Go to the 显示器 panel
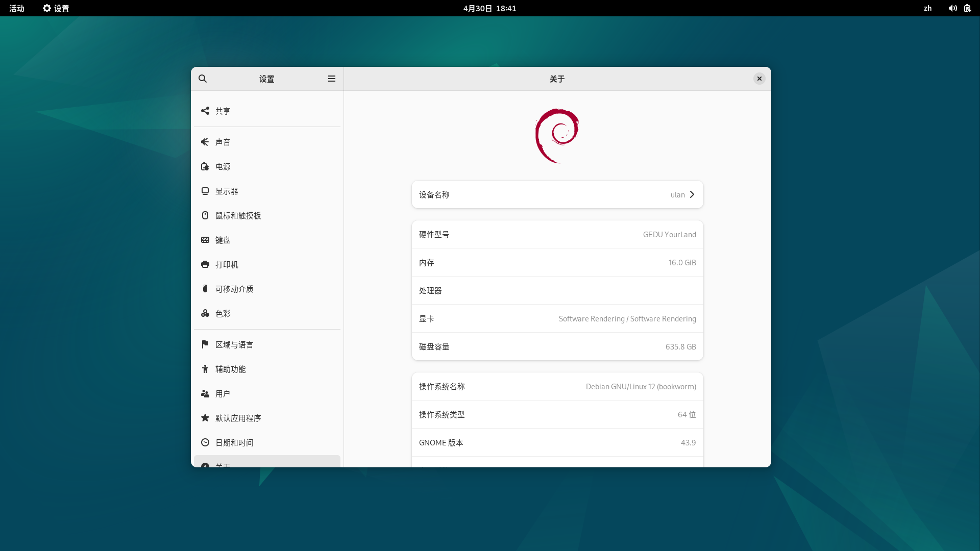980x551 pixels. pyautogui.click(x=267, y=191)
